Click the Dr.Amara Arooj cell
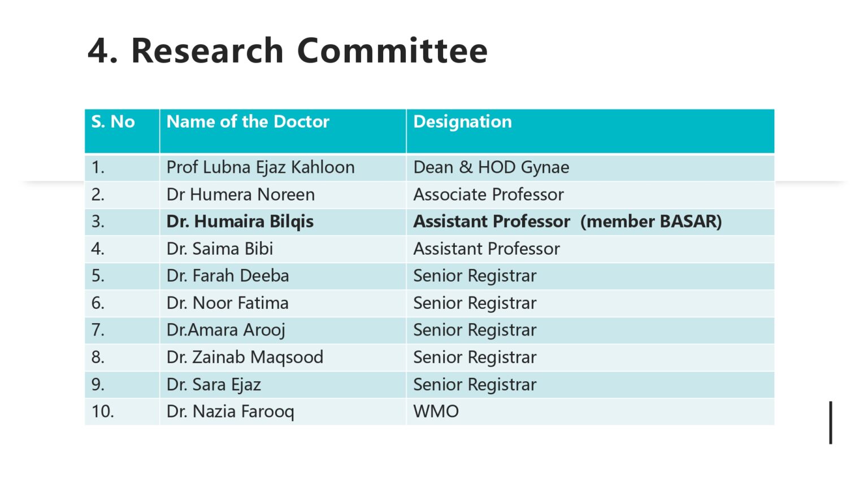This screenshot has height=488, width=868. click(283, 330)
